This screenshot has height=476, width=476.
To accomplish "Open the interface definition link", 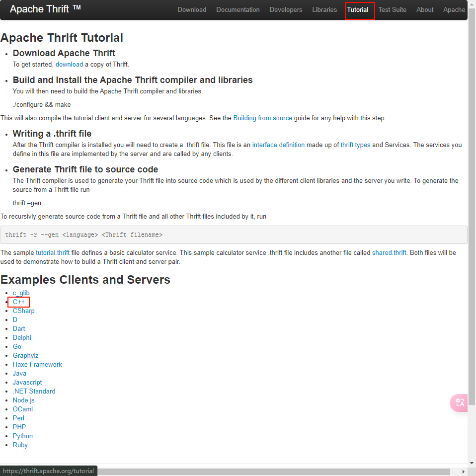I will (x=278, y=145).
